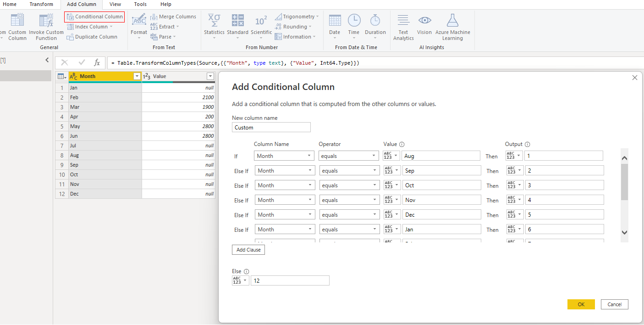Open the Date column menu
The height and width of the screenshot is (325, 644).
click(x=335, y=27)
